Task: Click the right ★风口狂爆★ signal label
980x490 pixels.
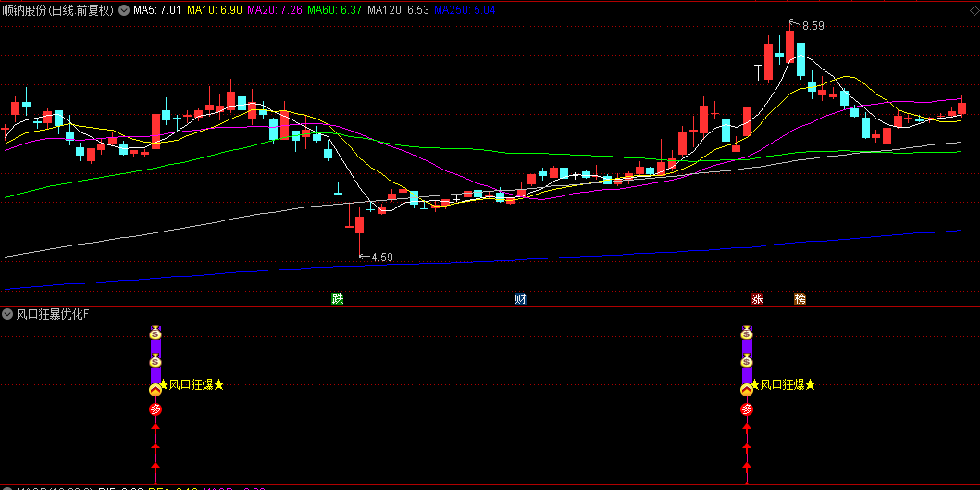Action: [783, 384]
